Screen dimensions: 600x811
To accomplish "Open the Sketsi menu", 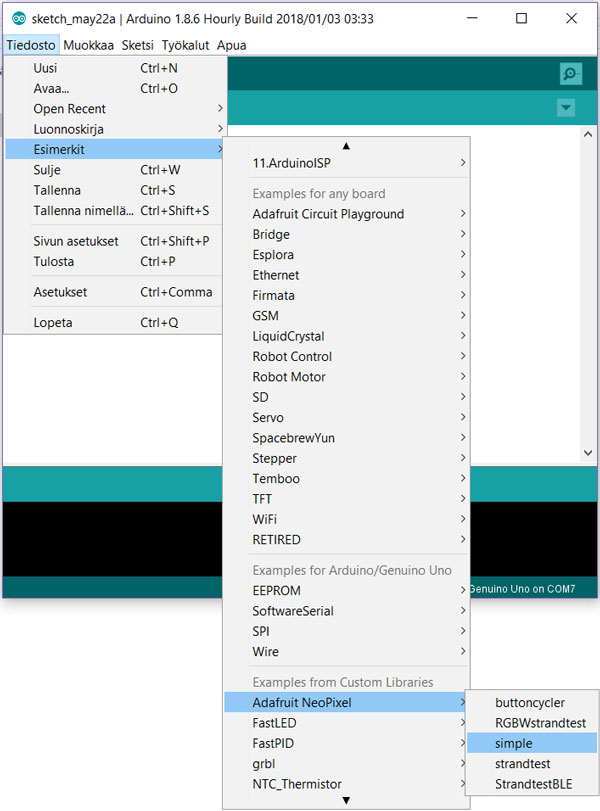I will pyautogui.click(x=138, y=46).
